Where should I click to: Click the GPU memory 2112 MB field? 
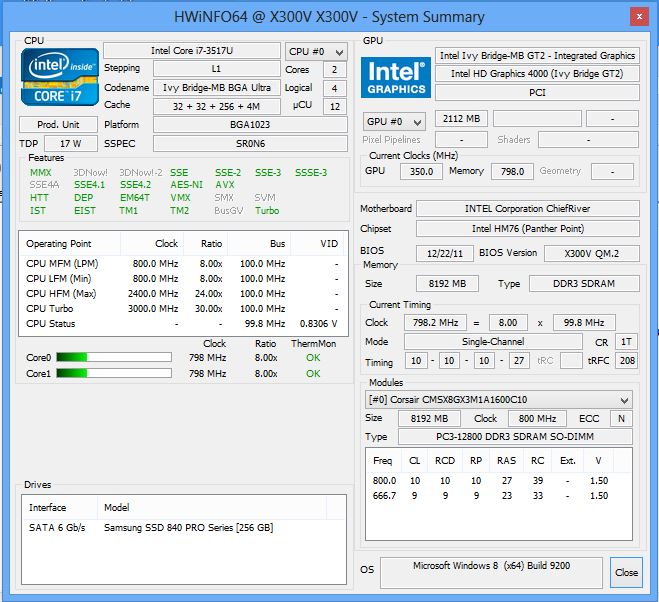pos(461,119)
